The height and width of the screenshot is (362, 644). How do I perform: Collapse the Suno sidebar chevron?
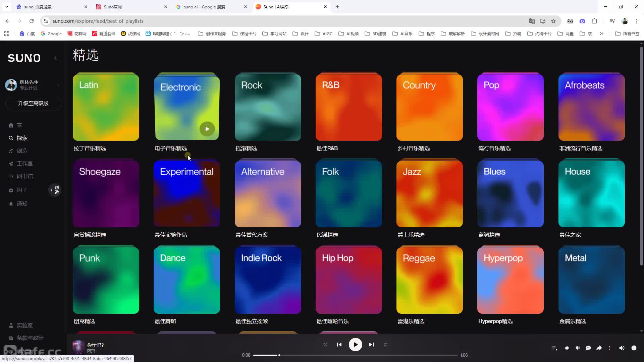click(56, 58)
